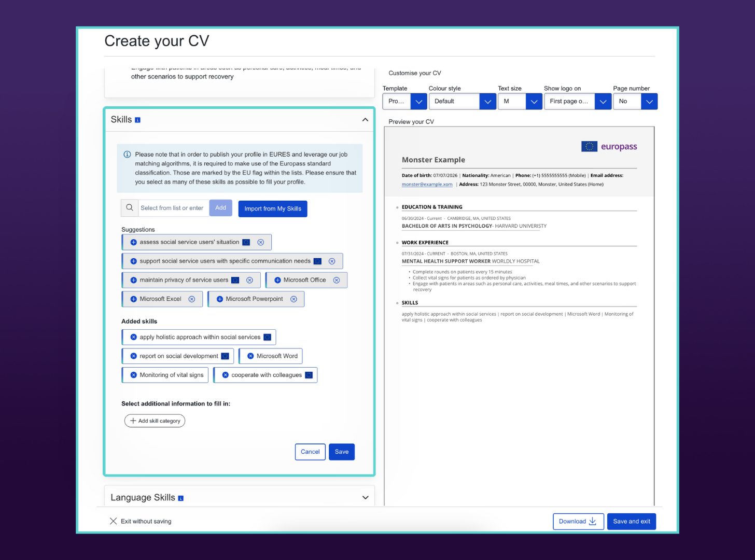The height and width of the screenshot is (560, 755).
Task: Click the 'Suggestions' label
Action: click(x=138, y=230)
